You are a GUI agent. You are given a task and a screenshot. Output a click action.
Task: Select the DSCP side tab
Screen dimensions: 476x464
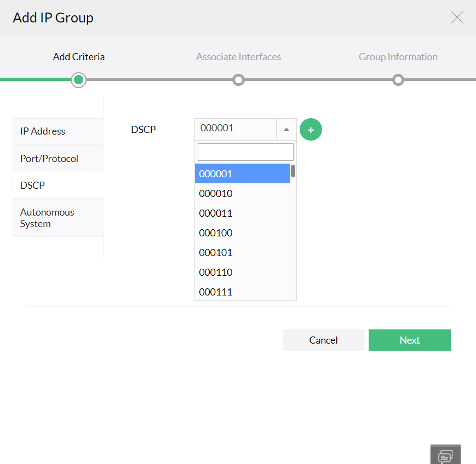pyautogui.click(x=58, y=185)
